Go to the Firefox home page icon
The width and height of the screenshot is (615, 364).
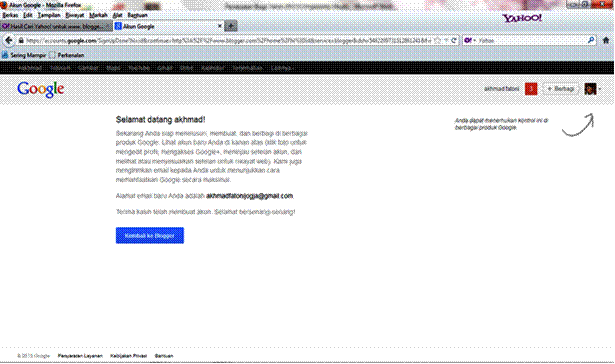point(606,40)
